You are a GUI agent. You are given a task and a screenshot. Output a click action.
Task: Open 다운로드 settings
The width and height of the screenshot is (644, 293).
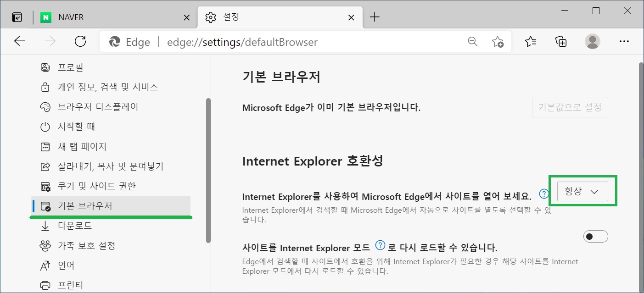point(111,226)
